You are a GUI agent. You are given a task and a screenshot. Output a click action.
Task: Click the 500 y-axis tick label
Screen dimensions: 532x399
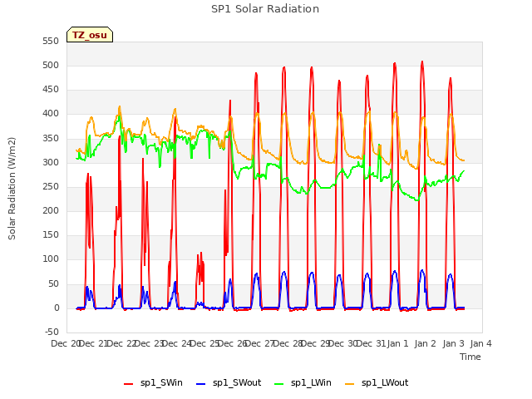pyautogui.click(x=51, y=65)
